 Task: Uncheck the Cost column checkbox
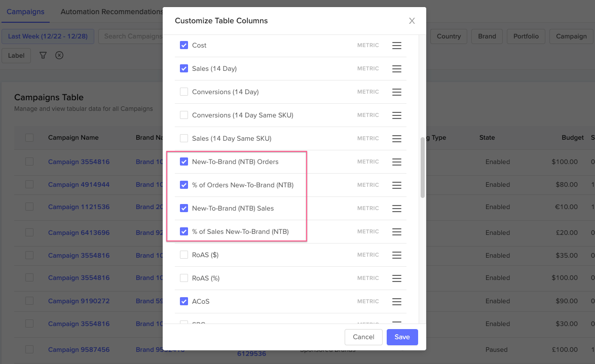[184, 45]
